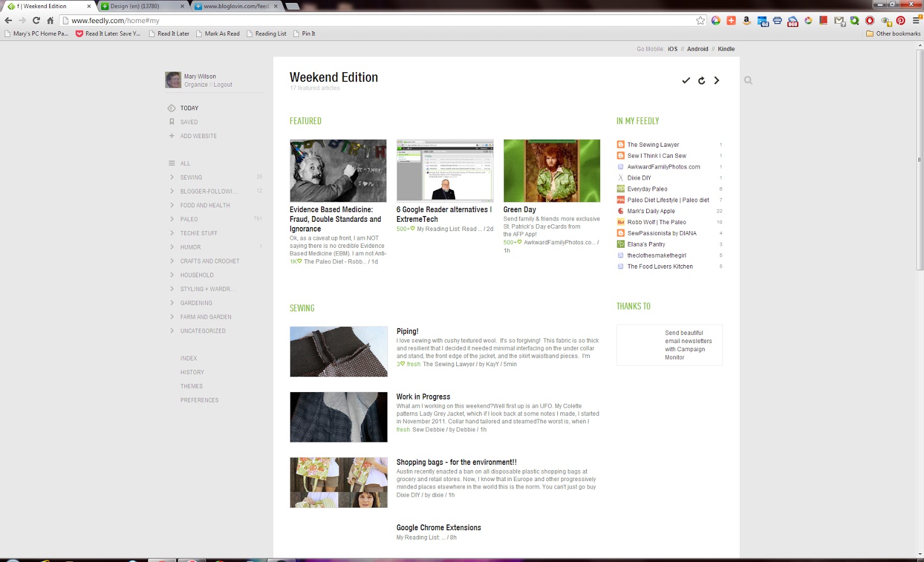This screenshot has width=924, height=562.
Task: Open Work in Progress article
Action: click(423, 397)
